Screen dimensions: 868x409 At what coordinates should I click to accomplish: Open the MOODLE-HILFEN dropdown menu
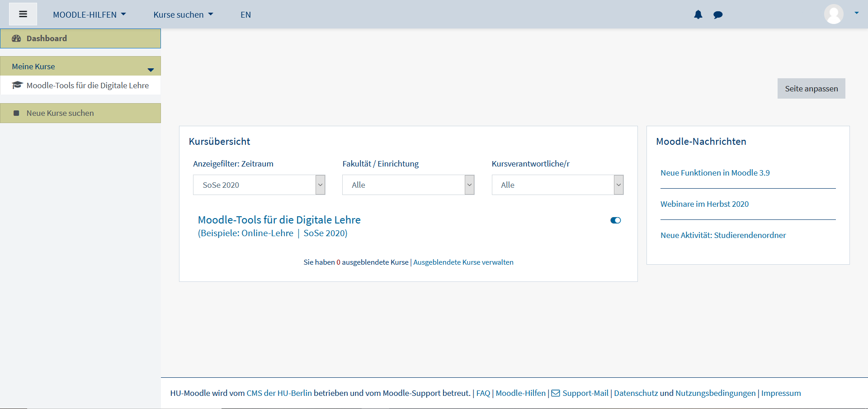[x=90, y=14]
